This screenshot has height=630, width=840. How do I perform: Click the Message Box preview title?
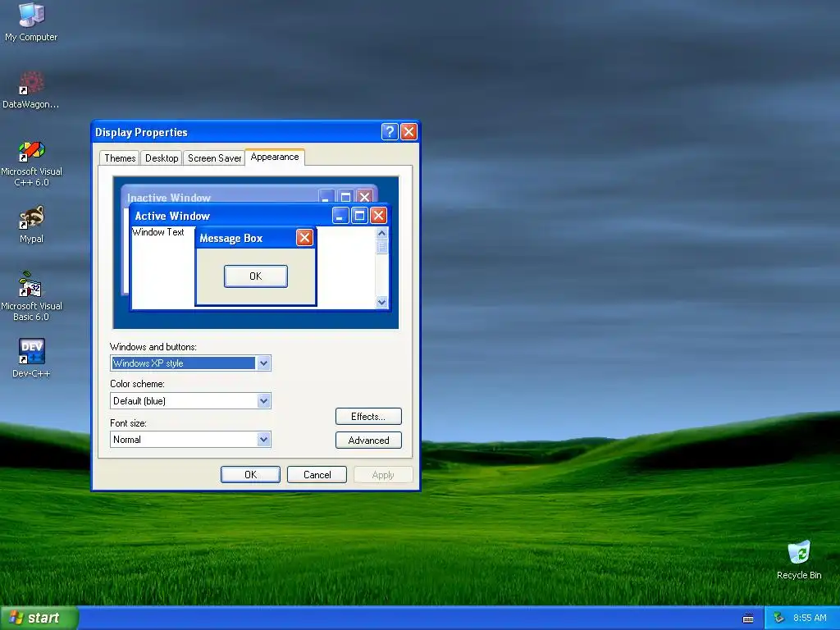click(231, 239)
